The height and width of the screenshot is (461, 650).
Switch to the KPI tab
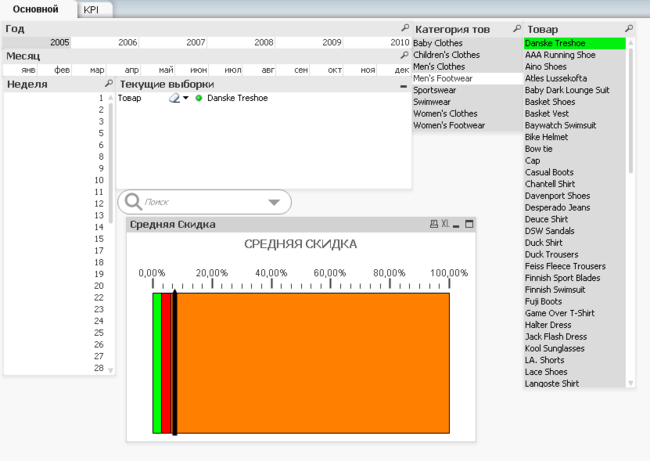pyautogui.click(x=91, y=9)
